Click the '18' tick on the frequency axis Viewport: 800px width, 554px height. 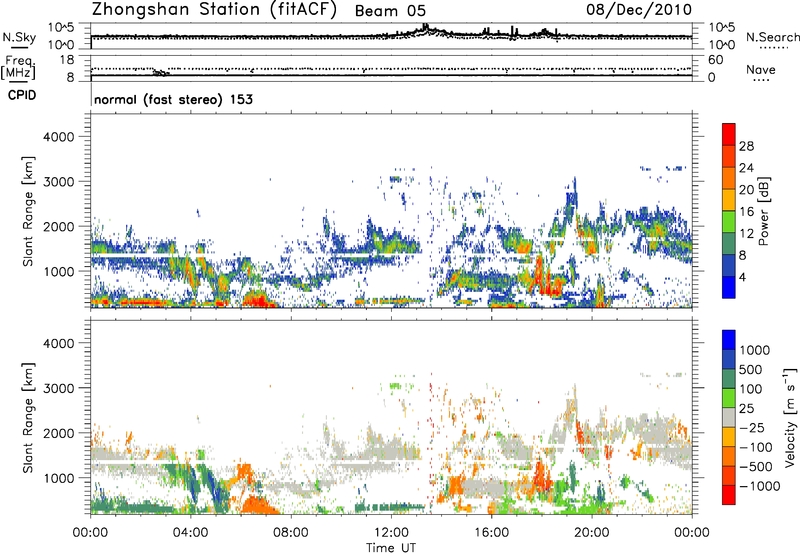tap(66, 60)
